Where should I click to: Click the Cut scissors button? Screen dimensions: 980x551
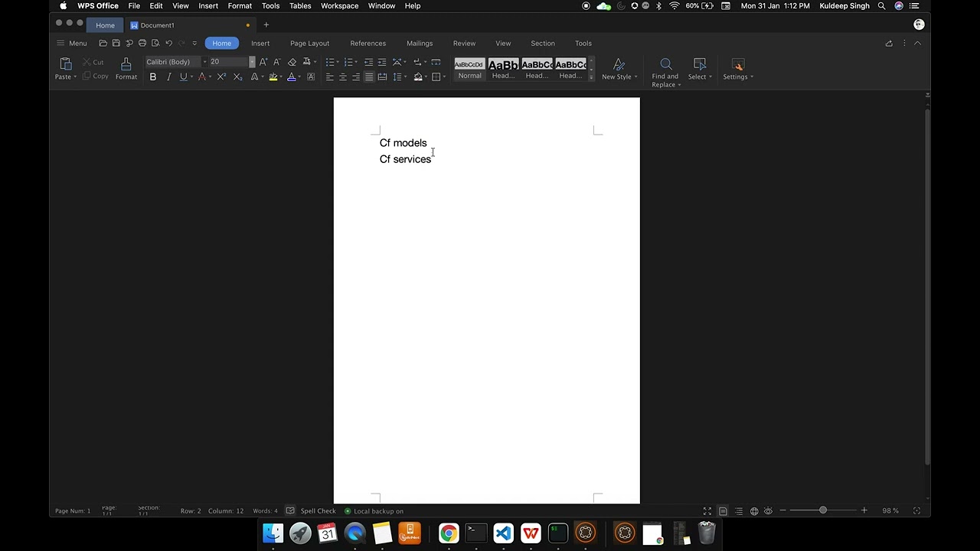[93, 62]
